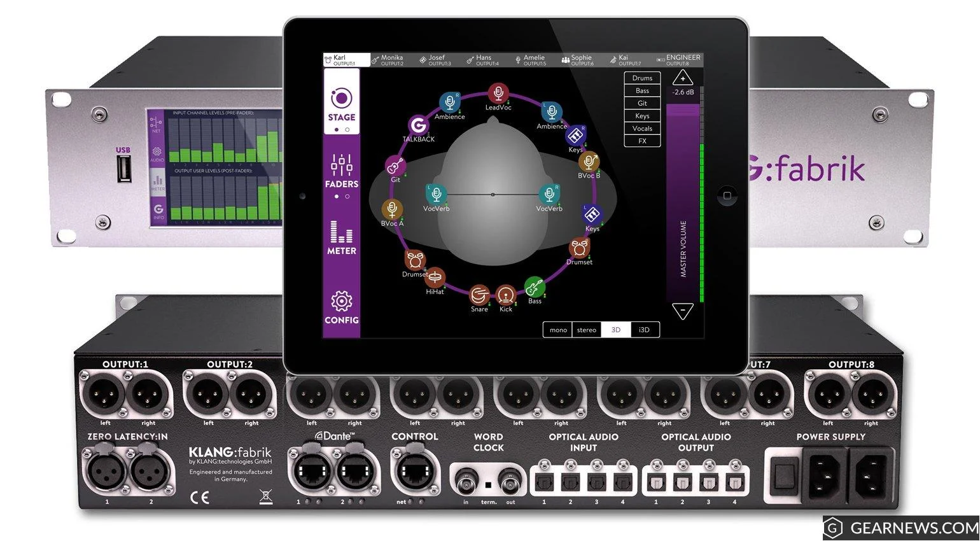Open the STAGE view in iPad sidebar
Image resolution: width=980 pixels, height=541 pixels.
tap(342, 102)
